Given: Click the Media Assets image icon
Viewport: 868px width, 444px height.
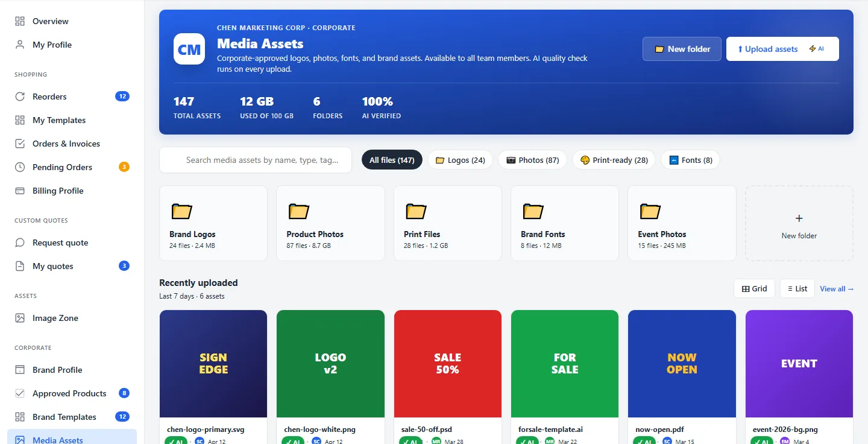Looking at the screenshot, I should [x=20, y=440].
